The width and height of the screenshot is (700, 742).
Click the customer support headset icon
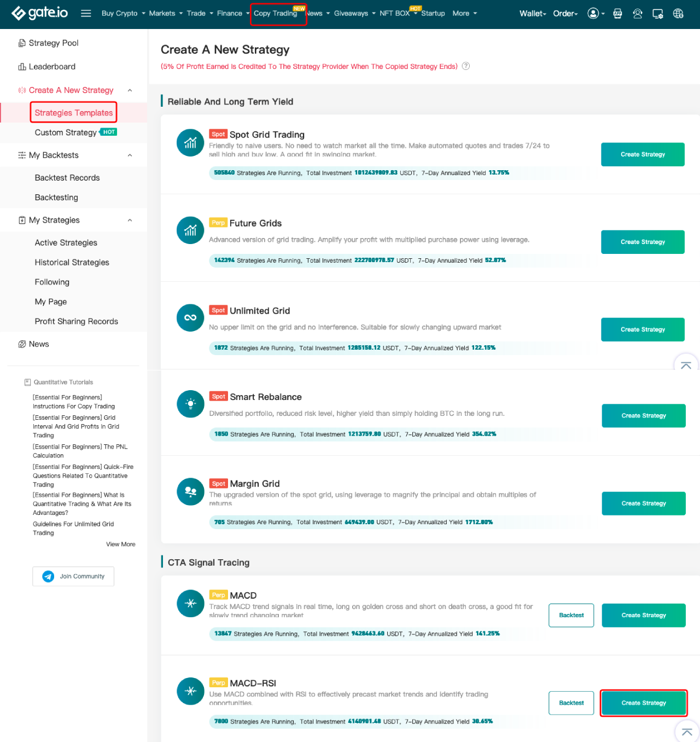click(638, 14)
